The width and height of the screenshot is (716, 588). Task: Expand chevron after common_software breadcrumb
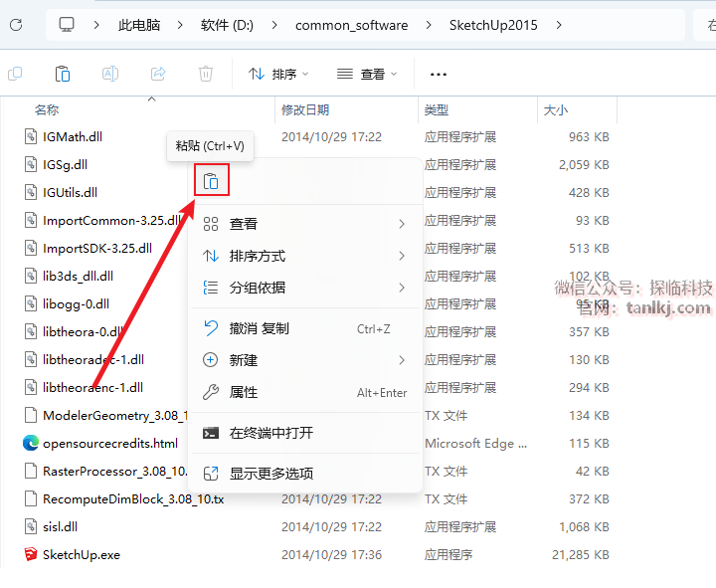429,25
